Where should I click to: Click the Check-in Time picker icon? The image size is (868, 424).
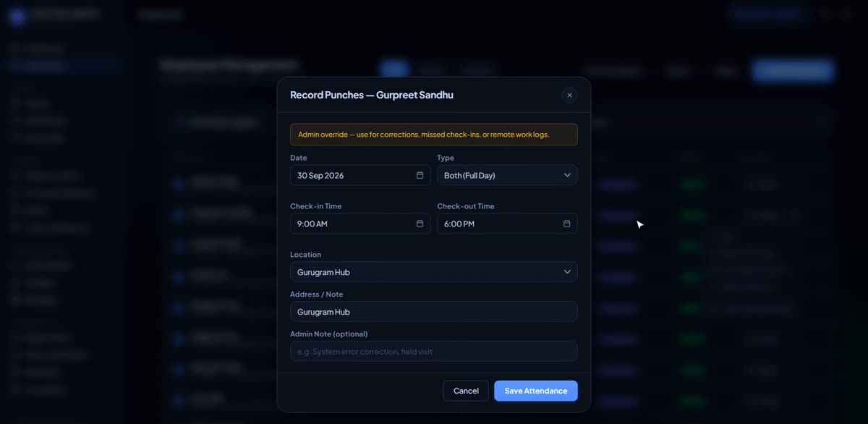420,224
